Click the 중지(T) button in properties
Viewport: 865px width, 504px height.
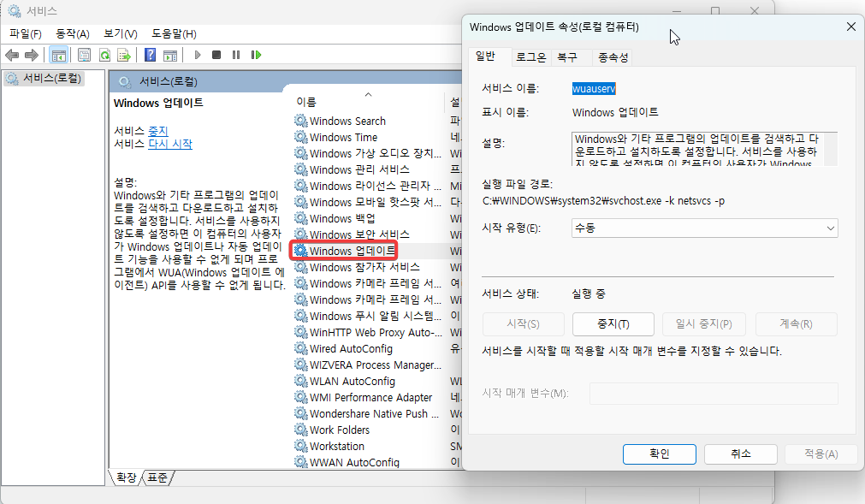tap(613, 324)
